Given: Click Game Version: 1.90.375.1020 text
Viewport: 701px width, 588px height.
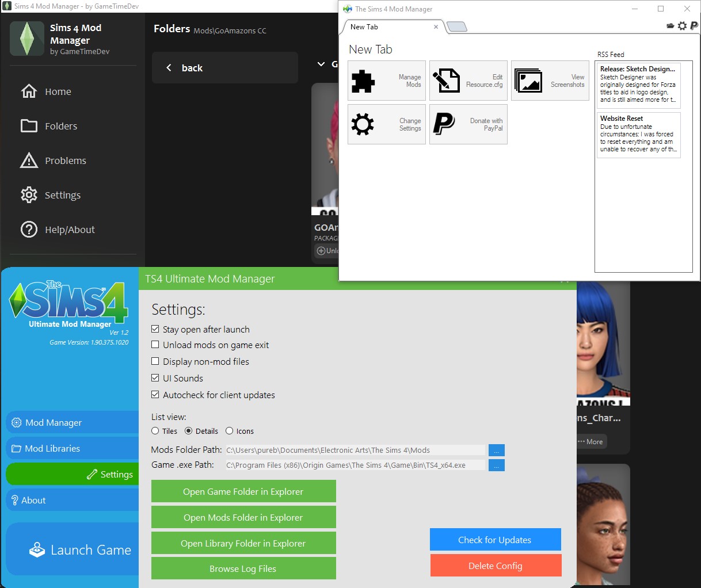Looking at the screenshot, I should (x=89, y=342).
